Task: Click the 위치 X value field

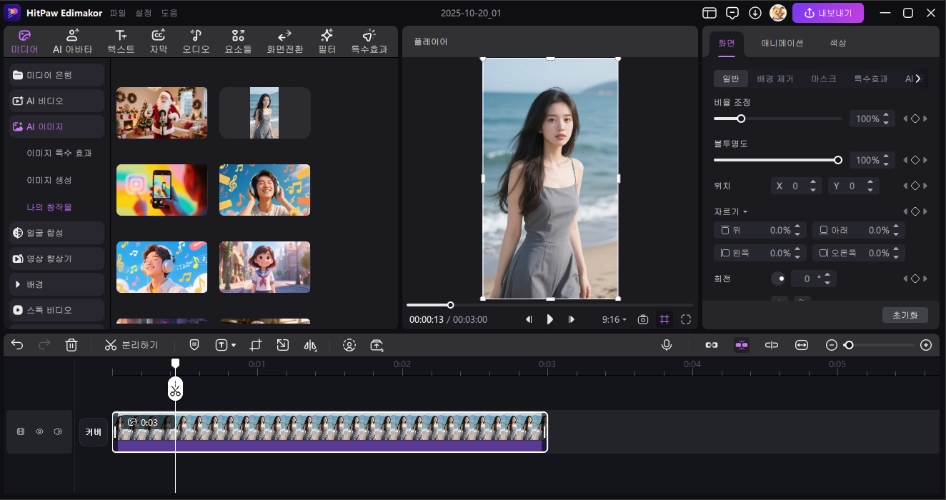Action: click(796, 186)
